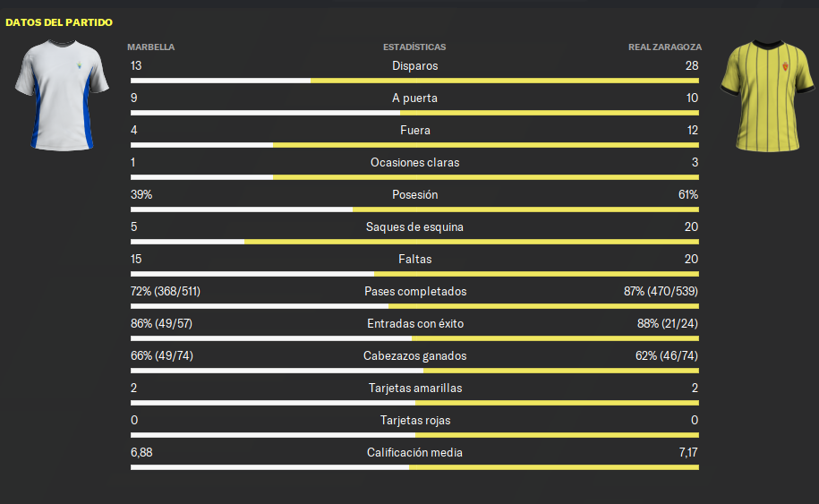Viewport: 819px width, 504px height.
Task: Click the Cabezazos ganados label
Action: tap(414, 356)
